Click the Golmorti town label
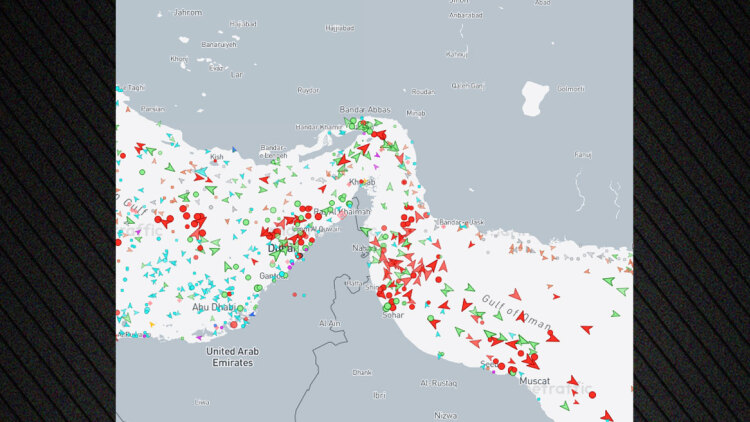This screenshot has height=422, width=750. (x=571, y=89)
